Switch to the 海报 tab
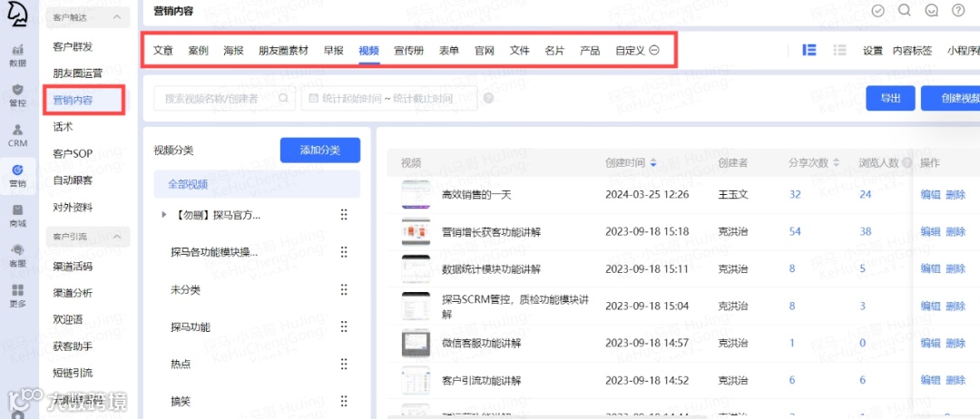 pos(233,51)
